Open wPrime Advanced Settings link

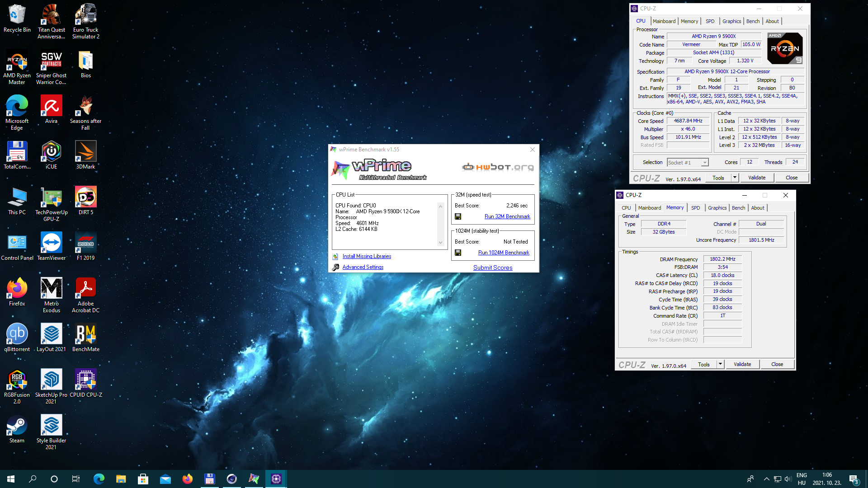[363, 267]
